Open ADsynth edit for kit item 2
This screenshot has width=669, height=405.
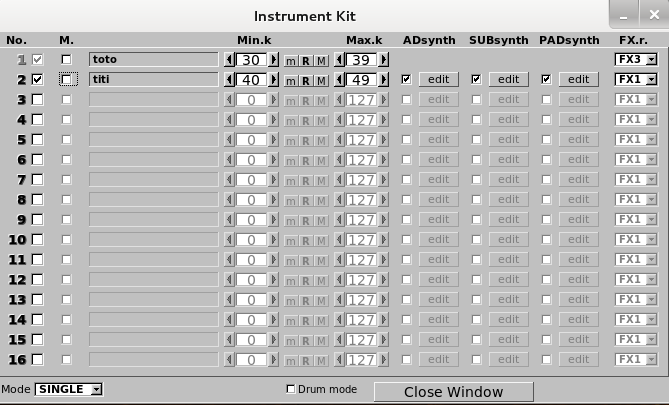439,79
